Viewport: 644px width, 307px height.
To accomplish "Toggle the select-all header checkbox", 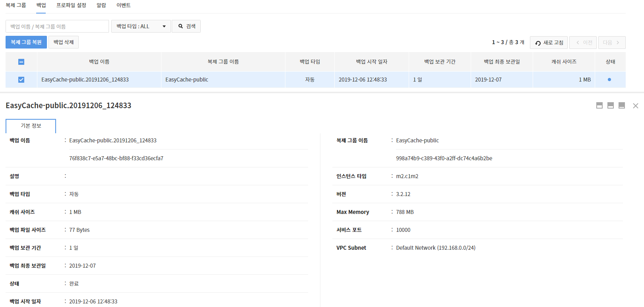I will point(21,62).
